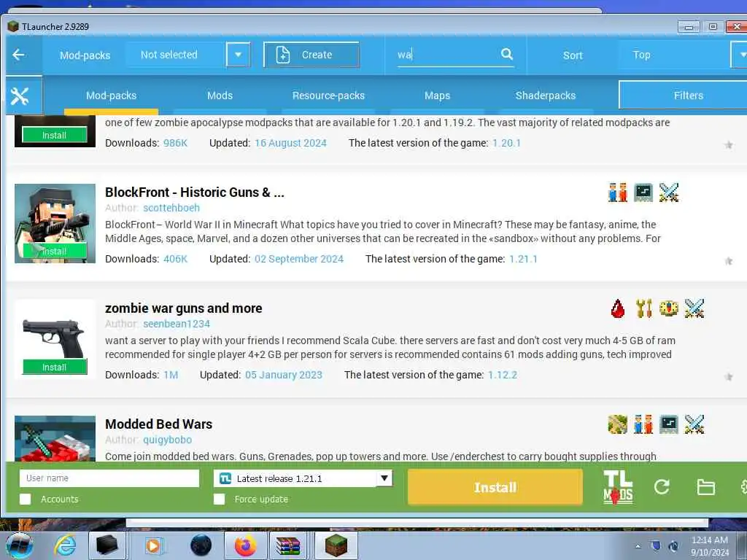Click the Create button

pos(311,55)
